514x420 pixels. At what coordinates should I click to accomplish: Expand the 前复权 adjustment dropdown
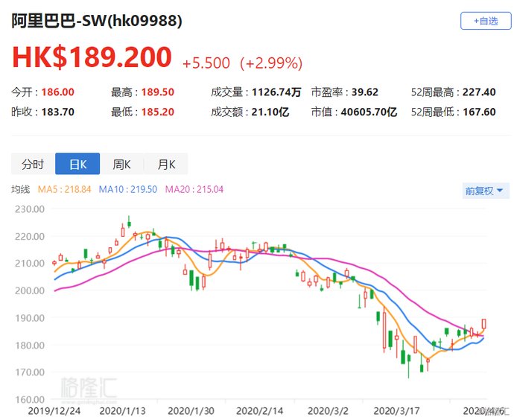pyautogui.click(x=486, y=191)
